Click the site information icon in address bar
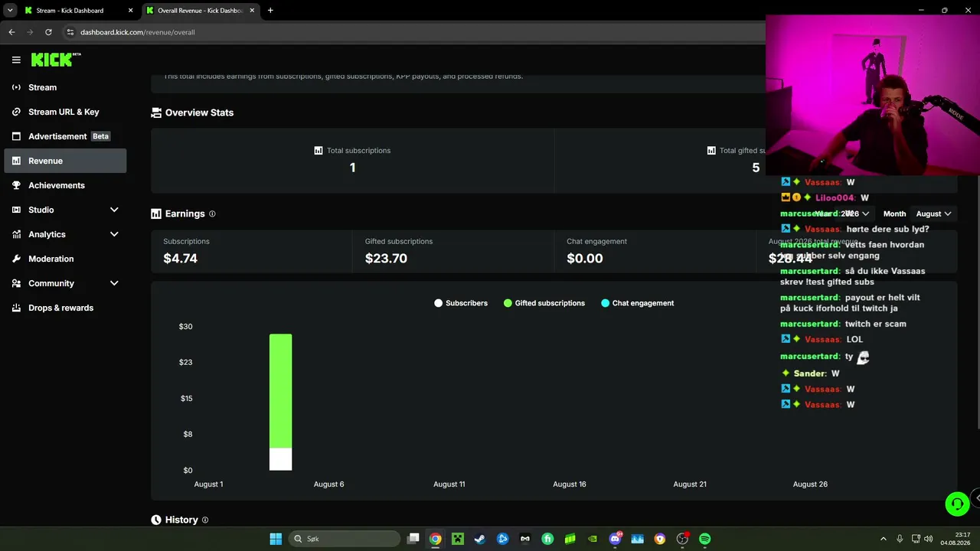Screen dimensions: 980x551 click(x=70, y=32)
